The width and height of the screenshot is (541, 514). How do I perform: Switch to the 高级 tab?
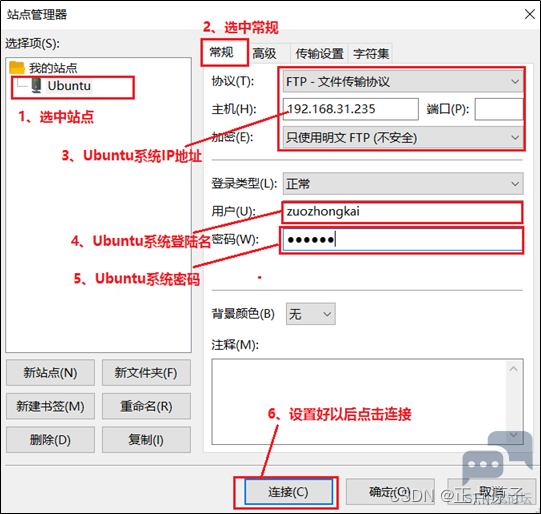coord(264,53)
